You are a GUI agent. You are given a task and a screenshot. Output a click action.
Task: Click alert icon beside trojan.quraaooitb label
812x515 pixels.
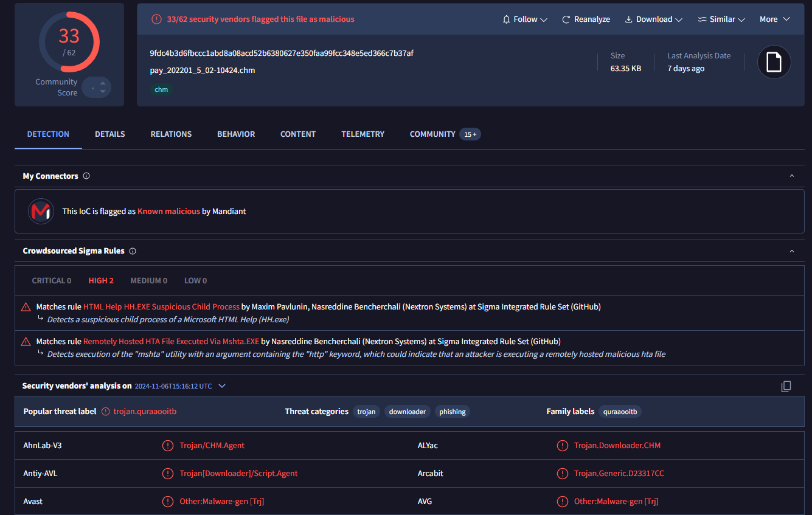pos(106,412)
